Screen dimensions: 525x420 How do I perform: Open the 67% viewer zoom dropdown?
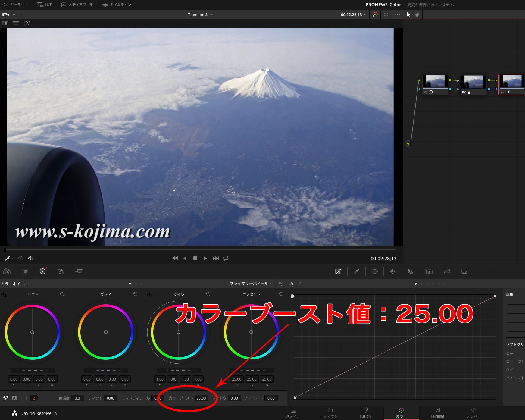coord(8,14)
